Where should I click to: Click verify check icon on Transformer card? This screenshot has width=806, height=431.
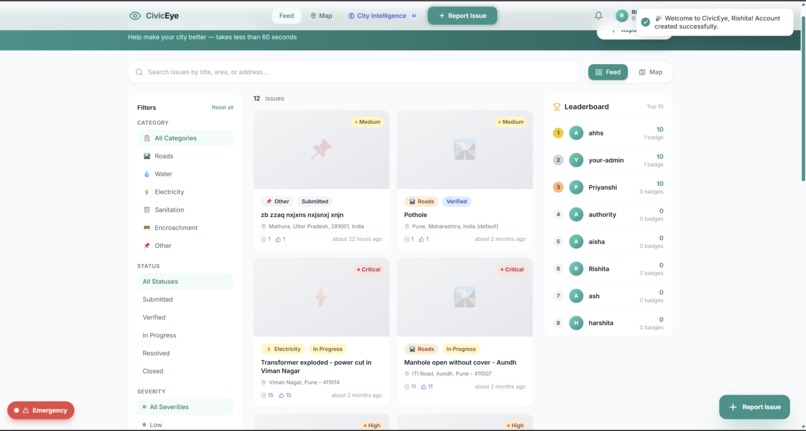click(264, 396)
